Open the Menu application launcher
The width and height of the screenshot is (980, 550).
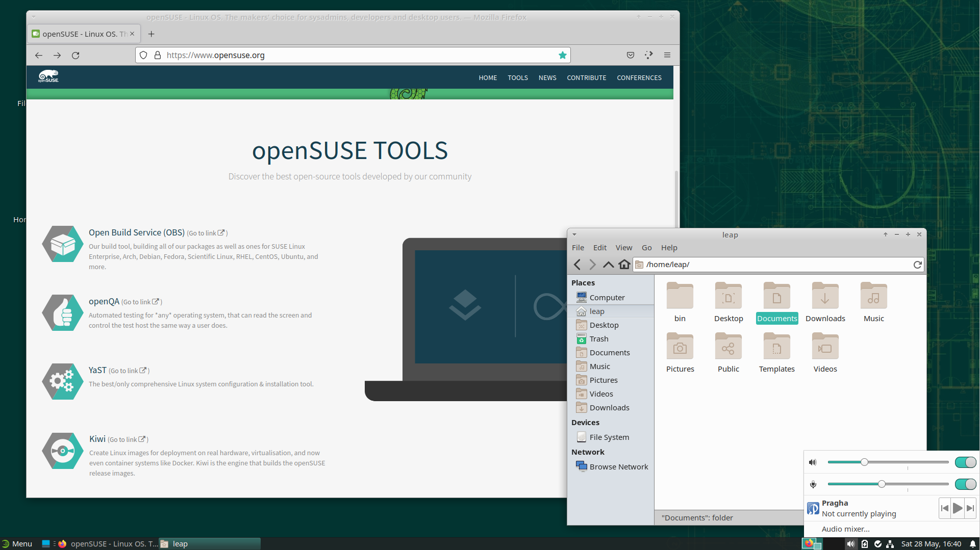[17, 544]
